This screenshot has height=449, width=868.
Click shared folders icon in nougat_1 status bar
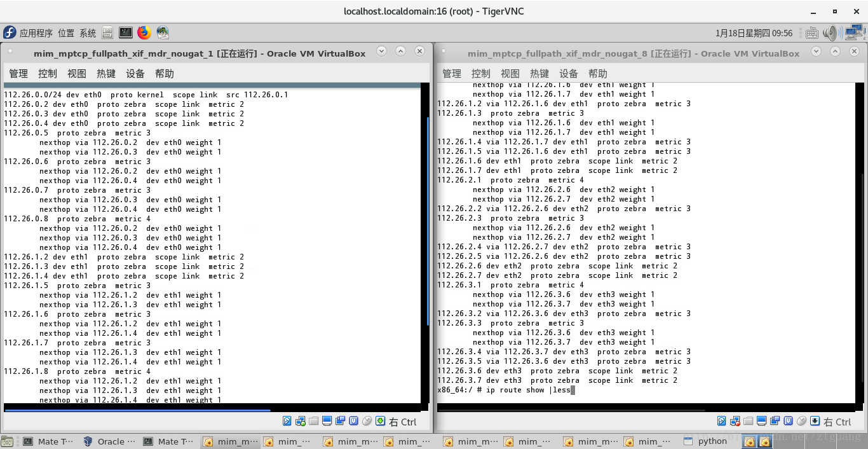click(x=313, y=421)
